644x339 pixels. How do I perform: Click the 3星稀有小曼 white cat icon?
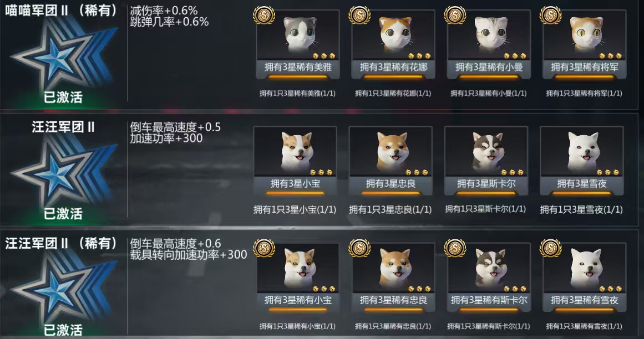click(491, 35)
